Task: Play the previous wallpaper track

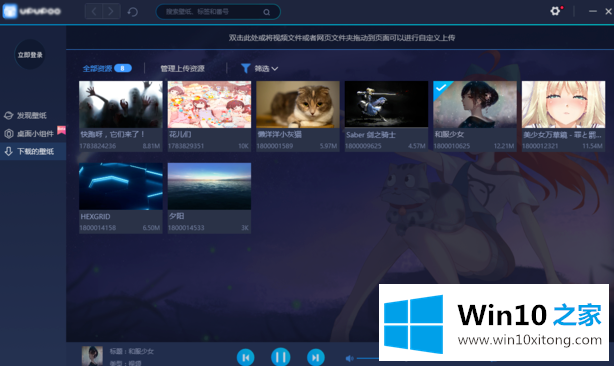Action: click(x=246, y=357)
